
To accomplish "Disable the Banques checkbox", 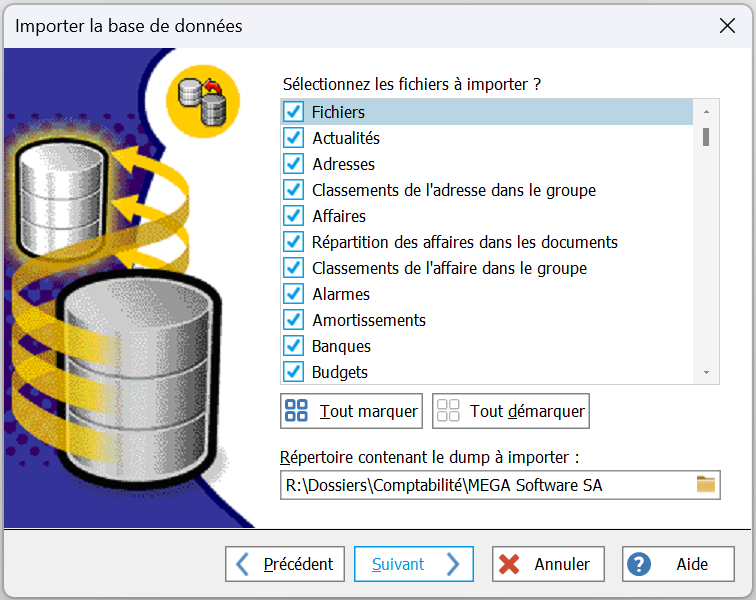I will point(294,346).
